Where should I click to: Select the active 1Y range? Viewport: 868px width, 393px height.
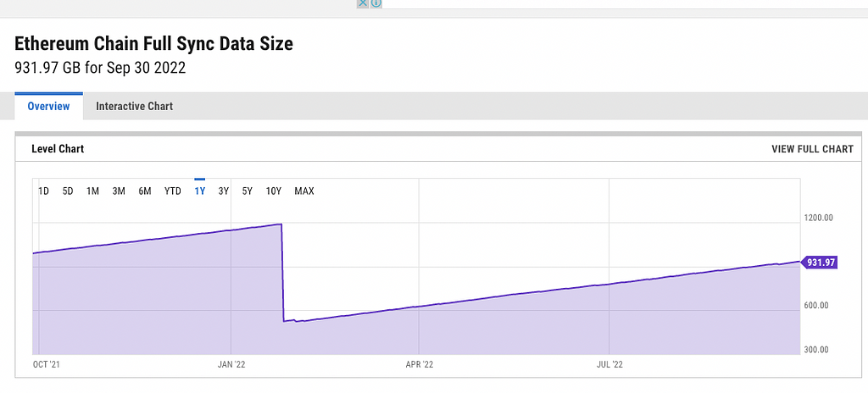tap(200, 191)
